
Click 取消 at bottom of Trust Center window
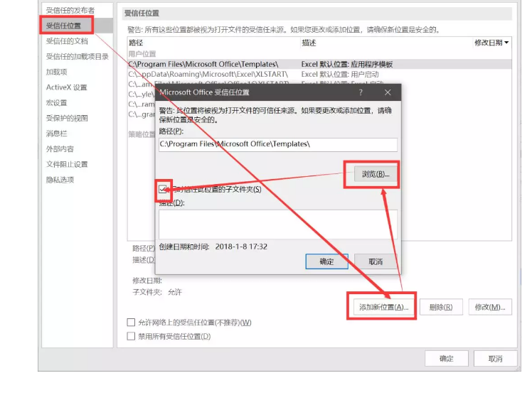click(495, 359)
